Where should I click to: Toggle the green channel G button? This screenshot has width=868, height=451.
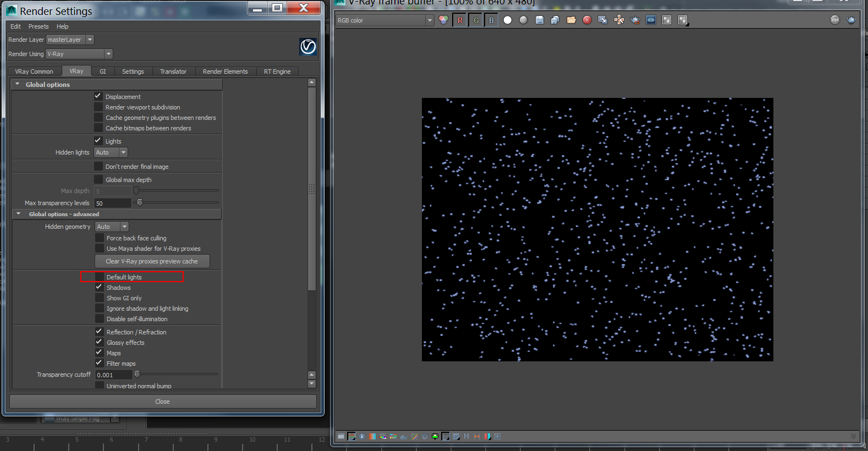coord(476,20)
